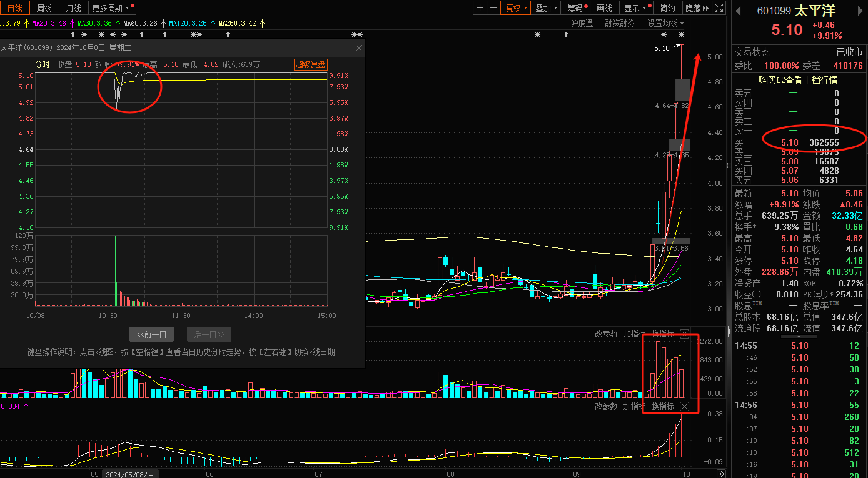Go to previous stock with left arrow
Screen dimensions: 868x478
738,11
